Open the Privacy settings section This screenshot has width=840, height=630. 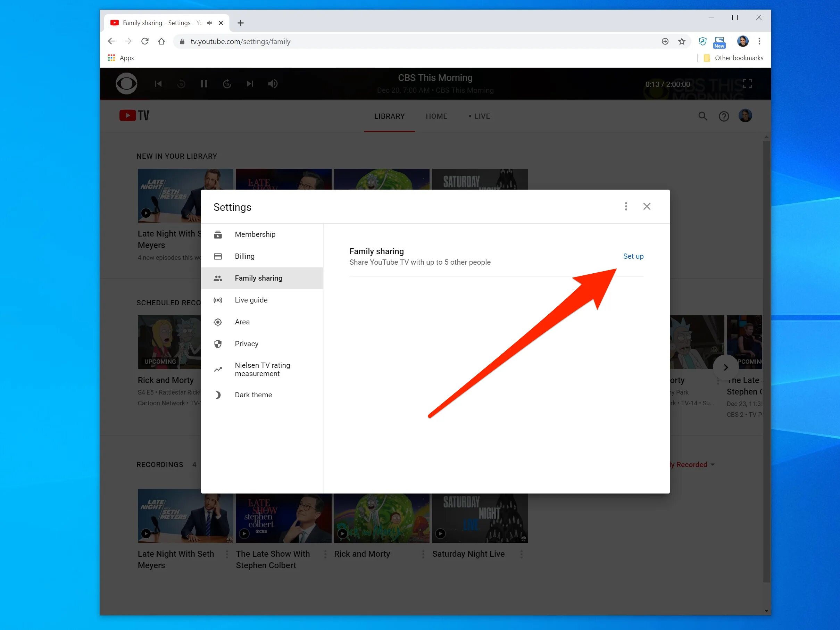point(262,344)
